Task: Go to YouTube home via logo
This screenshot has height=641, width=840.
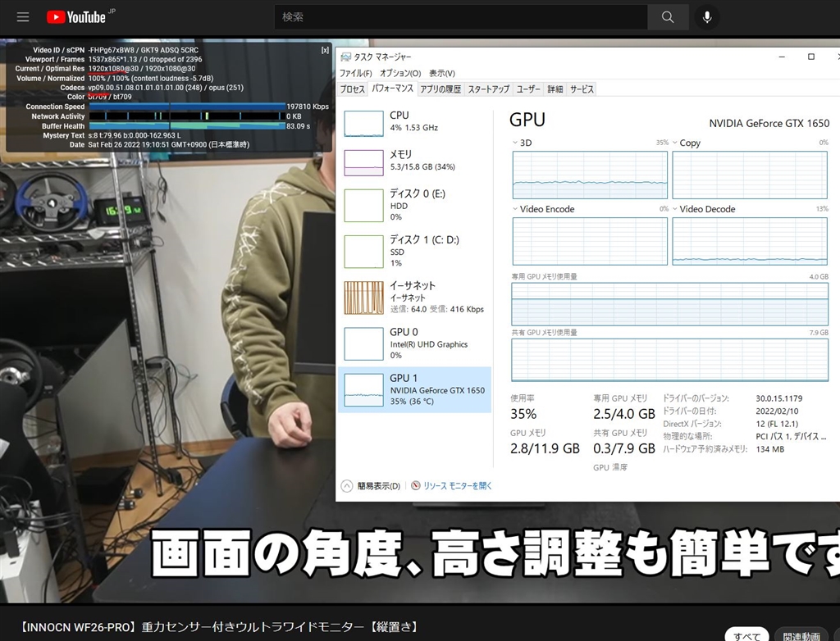Action: [x=76, y=17]
